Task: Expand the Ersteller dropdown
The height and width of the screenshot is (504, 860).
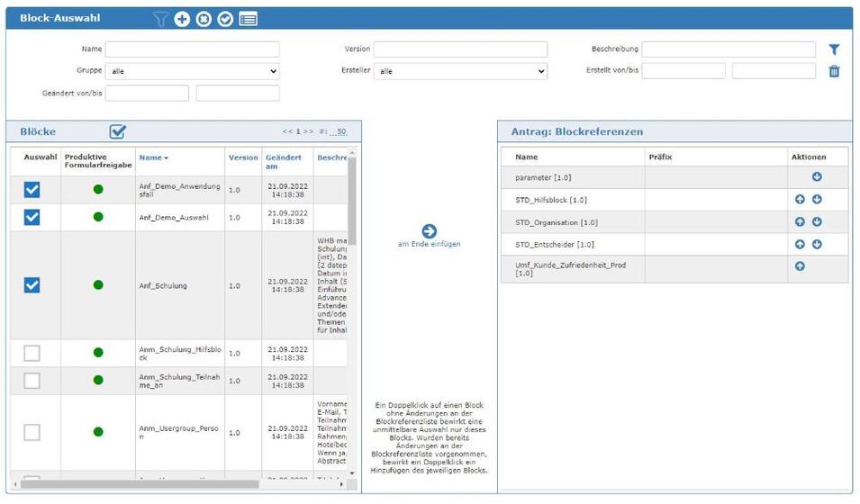Action: click(x=460, y=71)
